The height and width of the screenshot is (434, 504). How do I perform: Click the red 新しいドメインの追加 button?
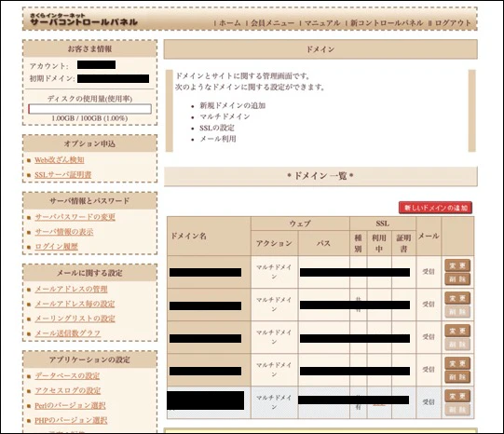click(436, 208)
